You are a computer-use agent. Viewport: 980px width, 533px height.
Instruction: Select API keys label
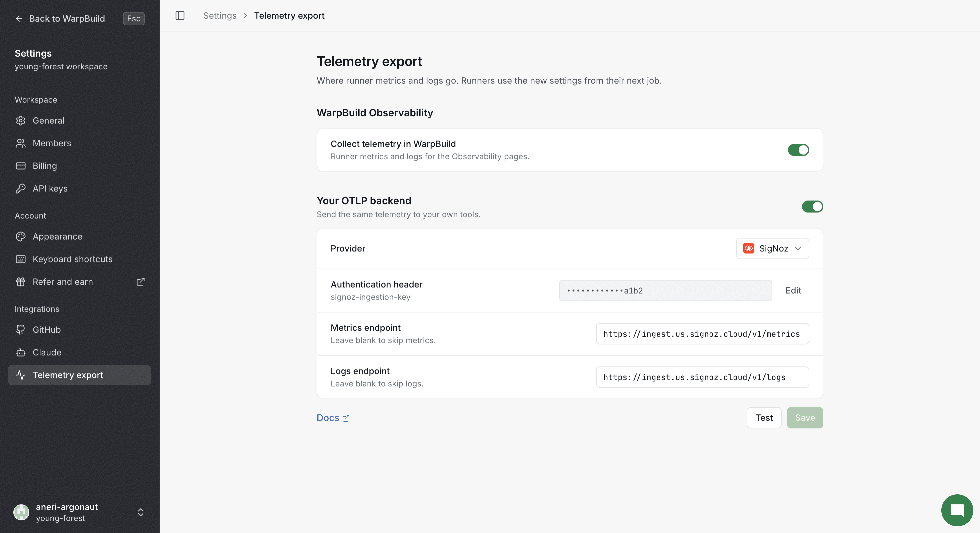(50, 189)
